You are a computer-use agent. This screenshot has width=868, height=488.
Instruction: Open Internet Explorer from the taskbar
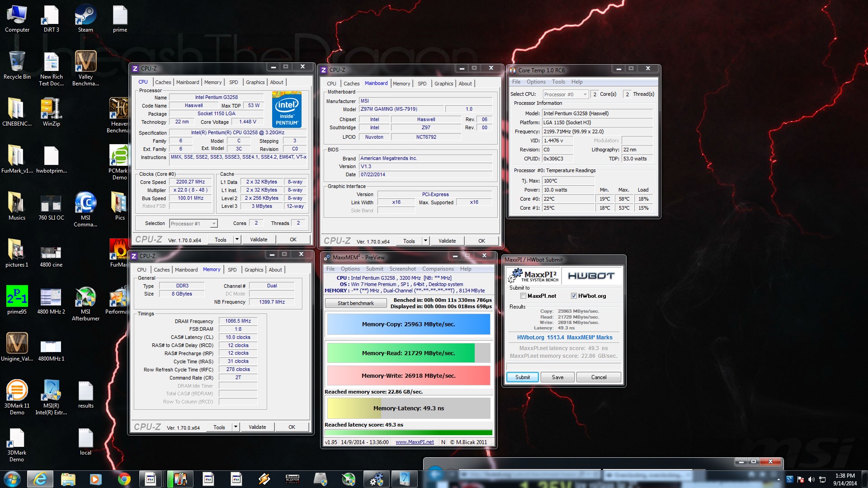(x=40, y=479)
